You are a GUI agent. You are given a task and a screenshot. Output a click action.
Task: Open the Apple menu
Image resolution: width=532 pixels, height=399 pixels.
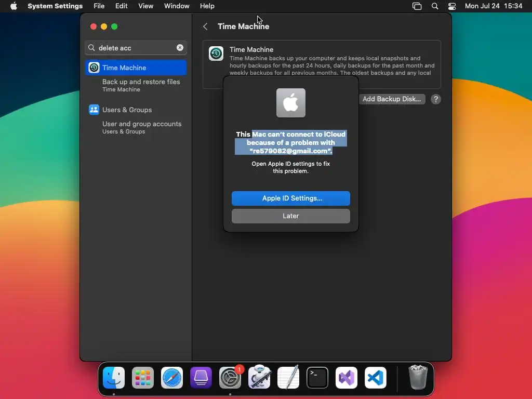14,6
